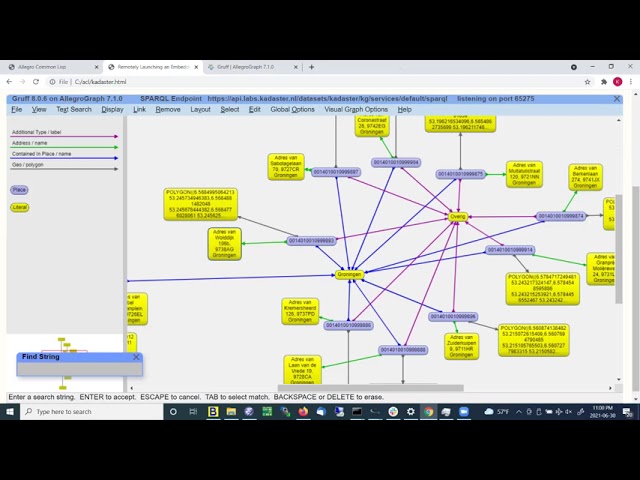The width and height of the screenshot is (640, 480).
Task: Select node 0014010010999896
Action: 453,317
